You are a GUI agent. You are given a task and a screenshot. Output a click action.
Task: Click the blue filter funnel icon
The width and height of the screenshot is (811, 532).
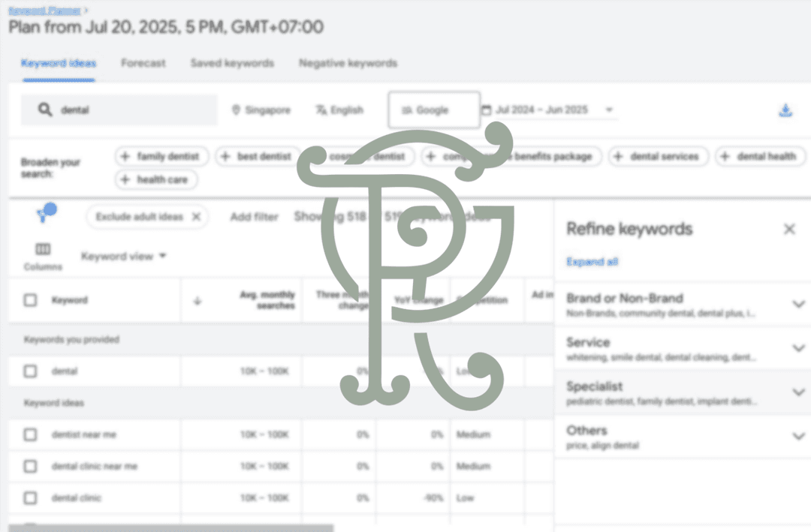[46, 212]
